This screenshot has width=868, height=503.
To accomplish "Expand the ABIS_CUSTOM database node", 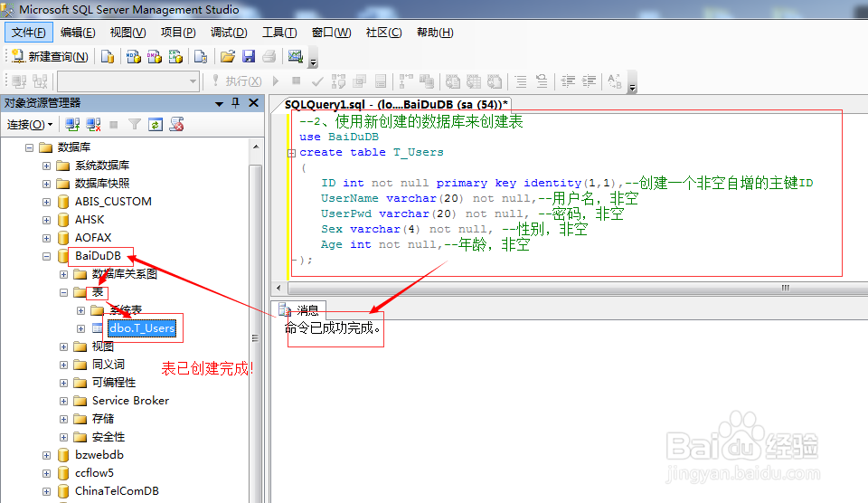I will [x=46, y=203].
